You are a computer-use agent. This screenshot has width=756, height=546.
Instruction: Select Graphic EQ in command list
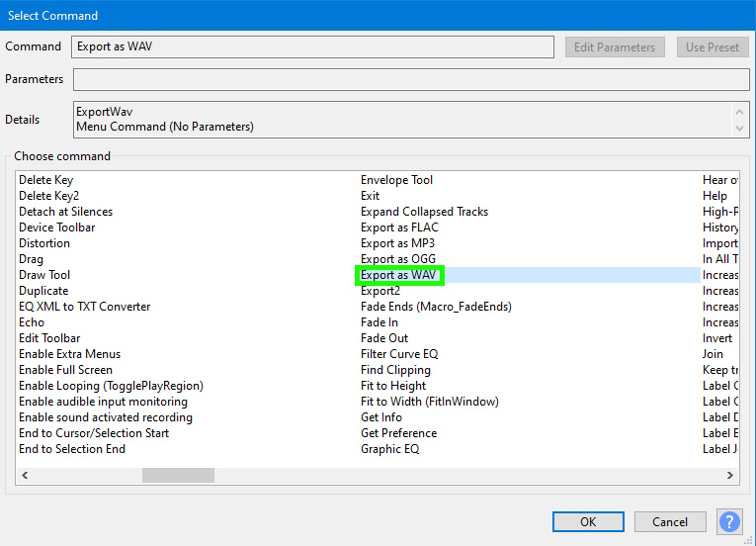[389, 449]
